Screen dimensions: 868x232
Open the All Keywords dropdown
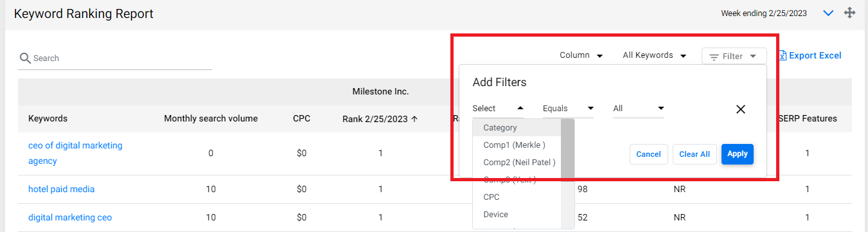click(x=655, y=55)
